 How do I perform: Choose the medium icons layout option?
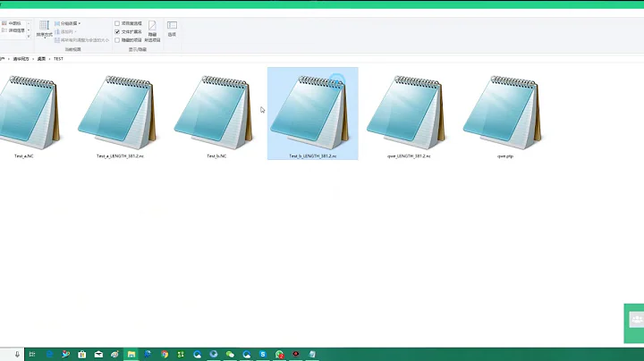13,23
